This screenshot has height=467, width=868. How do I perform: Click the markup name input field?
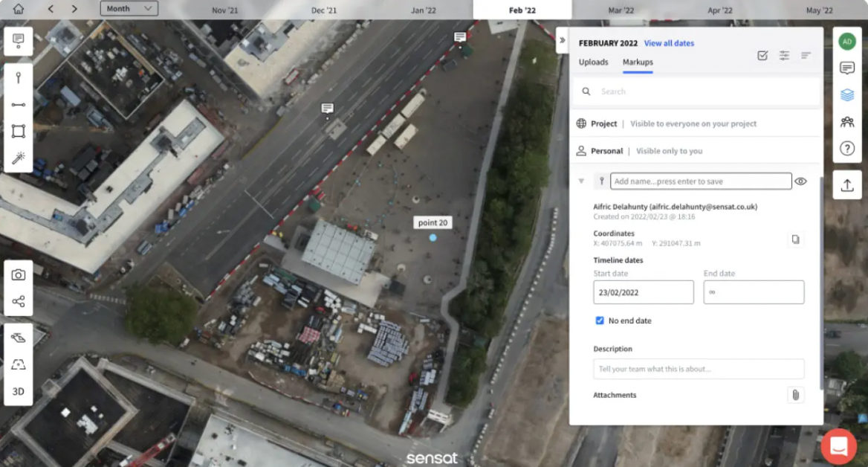(701, 181)
